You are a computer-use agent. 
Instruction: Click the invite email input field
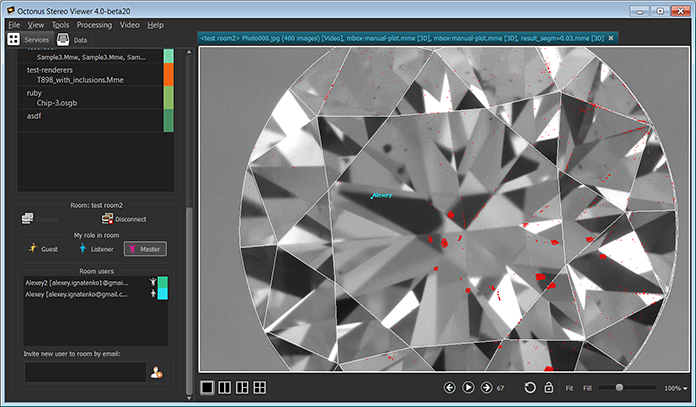point(84,372)
